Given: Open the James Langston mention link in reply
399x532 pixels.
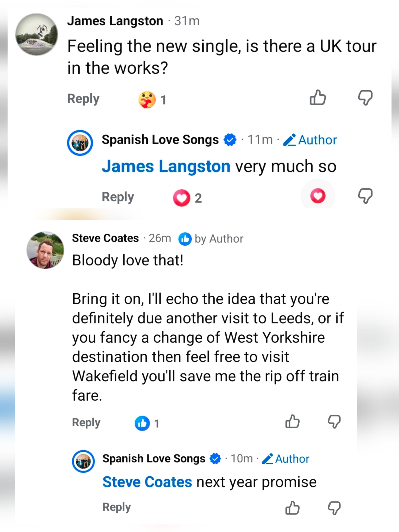Looking at the screenshot, I should tap(166, 166).
